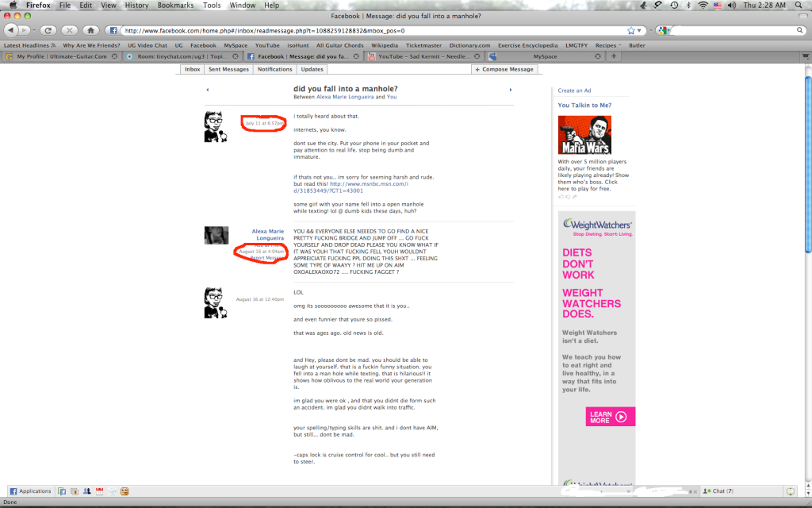812x508 pixels.
Task: Open the You Talkin to Me? ad title
Action: (584, 106)
